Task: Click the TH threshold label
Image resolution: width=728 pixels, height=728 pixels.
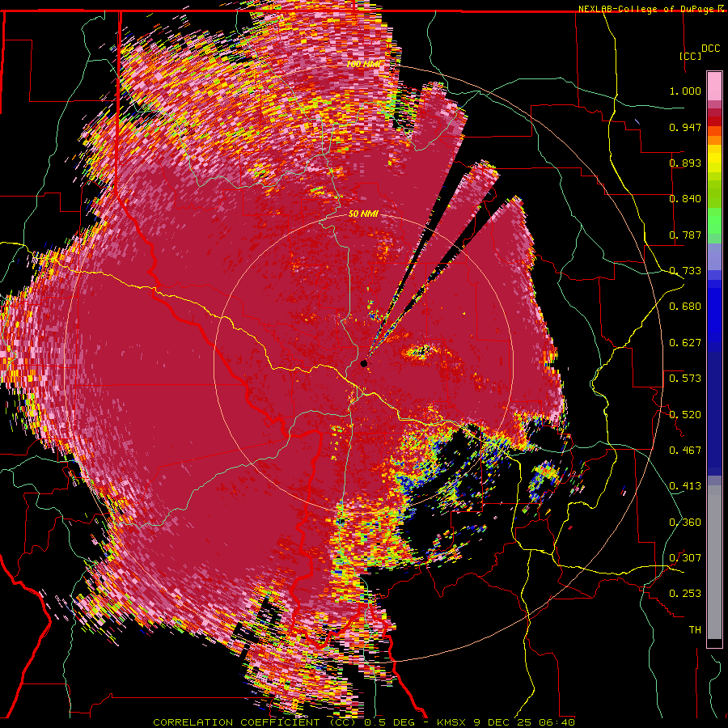Action: [695, 630]
